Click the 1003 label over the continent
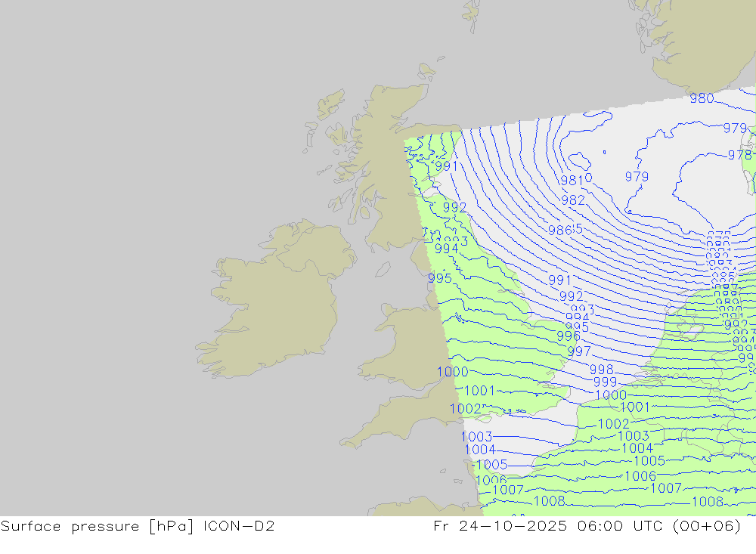 pos(634,436)
